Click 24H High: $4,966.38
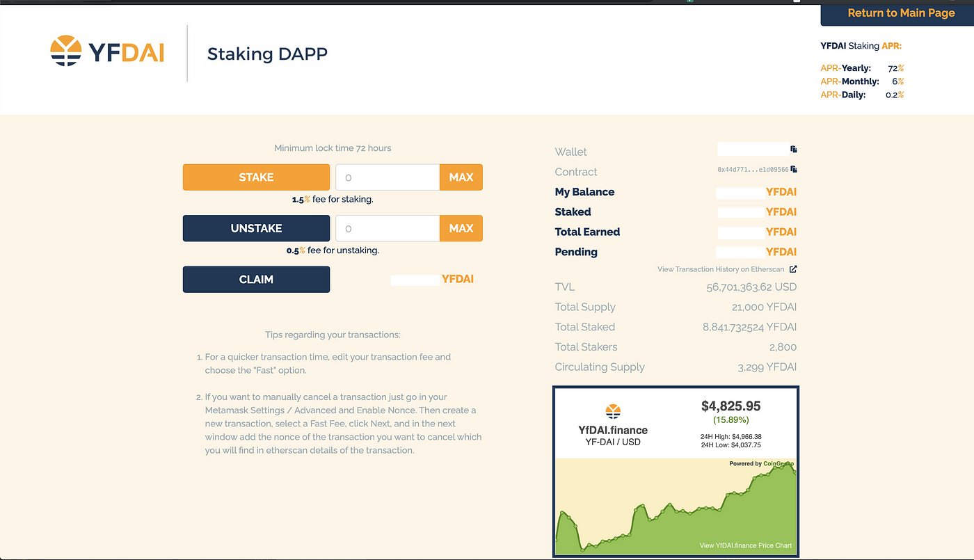This screenshot has width=974, height=560. pyautogui.click(x=730, y=437)
